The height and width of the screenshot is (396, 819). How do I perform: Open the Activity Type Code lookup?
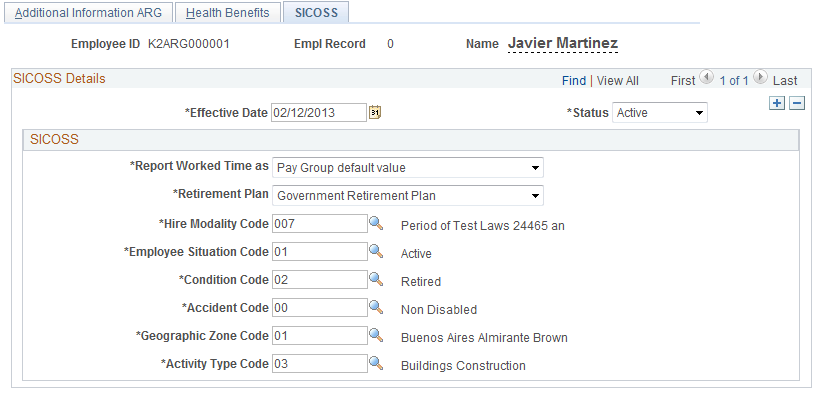click(x=376, y=364)
